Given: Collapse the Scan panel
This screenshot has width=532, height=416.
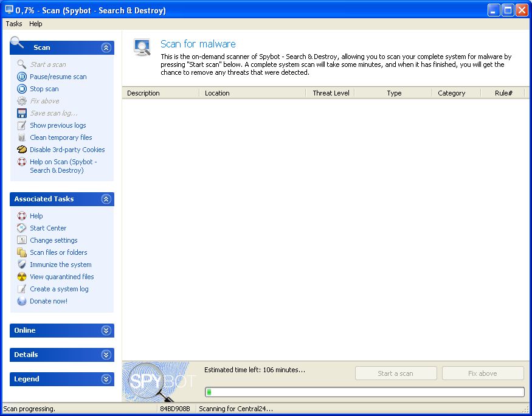Looking at the screenshot, I should point(106,47).
